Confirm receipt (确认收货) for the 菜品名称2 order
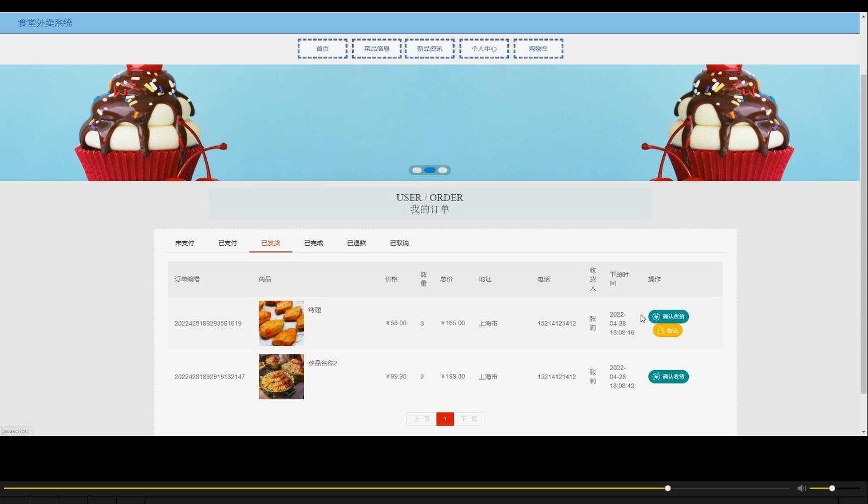The width and height of the screenshot is (868, 504). pos(668,377)
